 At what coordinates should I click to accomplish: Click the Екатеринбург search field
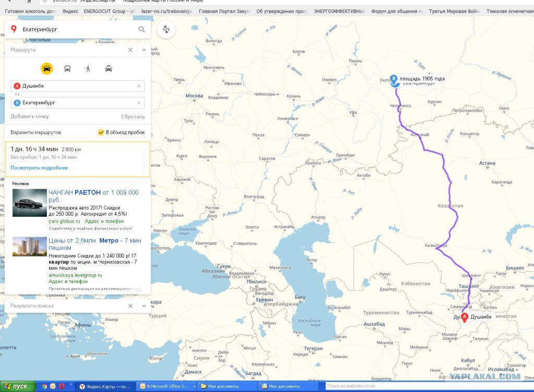pyautogui.click(x=78, y=29)
